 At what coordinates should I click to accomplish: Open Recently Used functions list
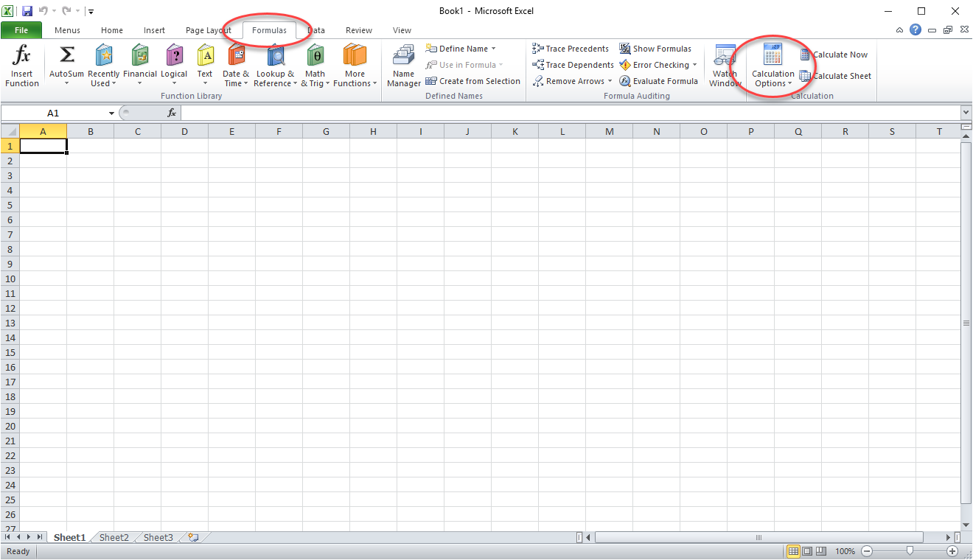point(103,66)
